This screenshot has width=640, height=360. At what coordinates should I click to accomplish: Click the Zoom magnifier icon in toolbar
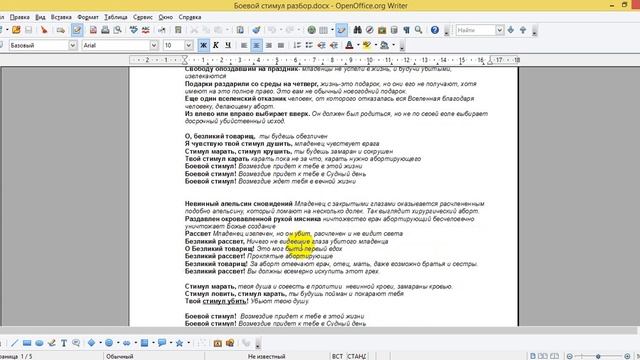(418, 30)
